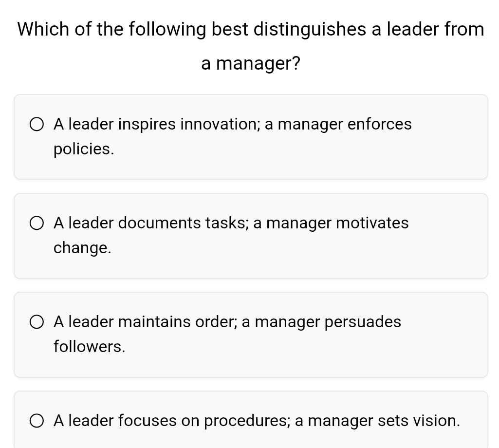Viewport: 499px width, 448px height.
Task: Click the word 'policies.' in first answer
Action: coord(84,149)
